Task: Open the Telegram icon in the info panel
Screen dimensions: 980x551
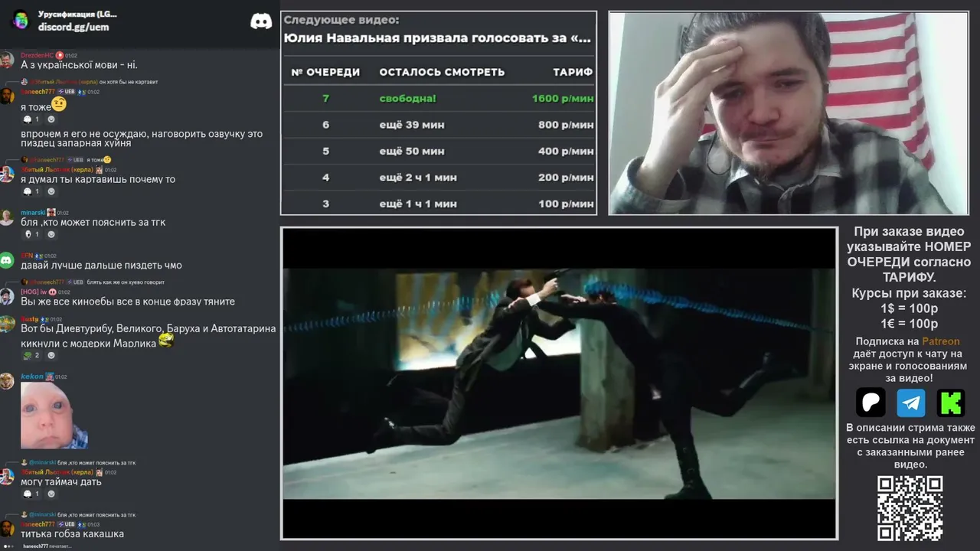Action: tap(911, 403)
